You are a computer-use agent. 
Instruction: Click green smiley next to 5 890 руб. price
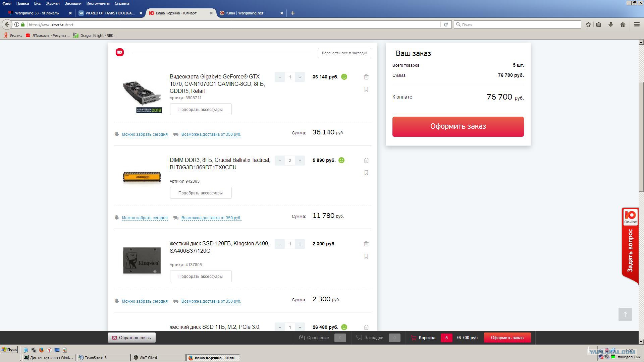341,160
